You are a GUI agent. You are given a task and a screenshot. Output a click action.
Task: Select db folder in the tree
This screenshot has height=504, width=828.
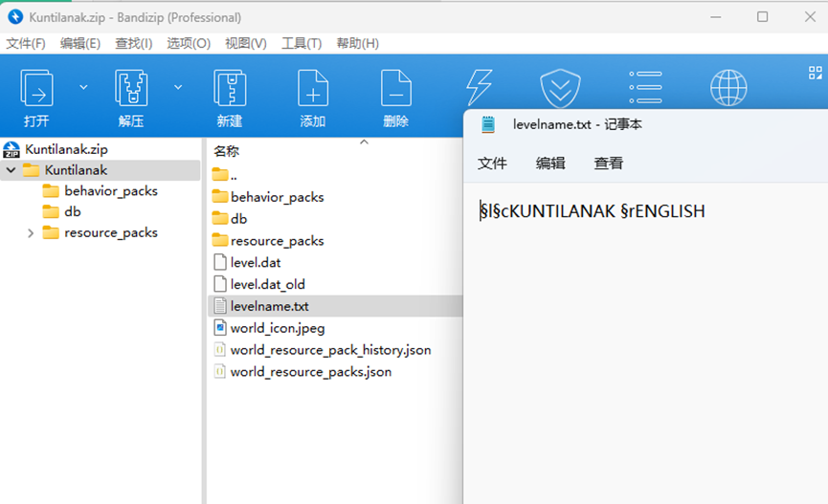pos(73,211)
